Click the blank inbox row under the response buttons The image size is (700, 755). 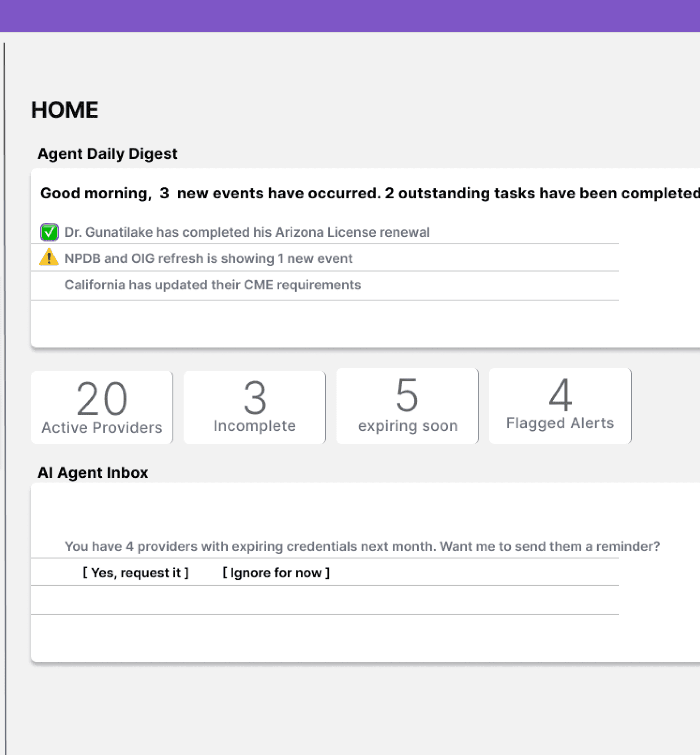pyautogui.click(x=324, y=600)
